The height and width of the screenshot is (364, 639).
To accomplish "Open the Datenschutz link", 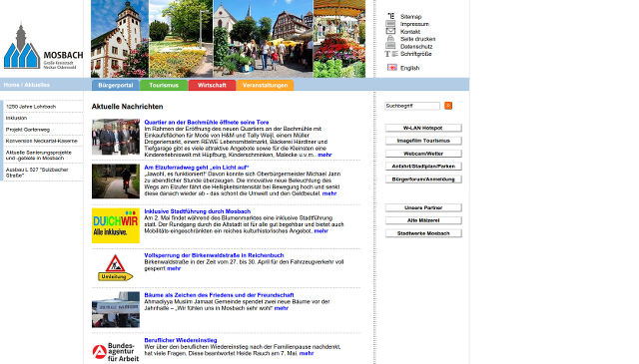I will [416, 47].
